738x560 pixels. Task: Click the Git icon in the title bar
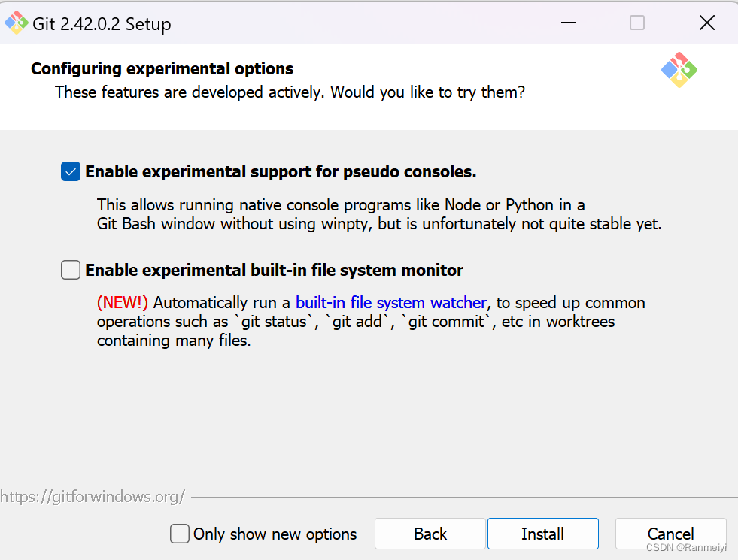(x=17, y=23)
